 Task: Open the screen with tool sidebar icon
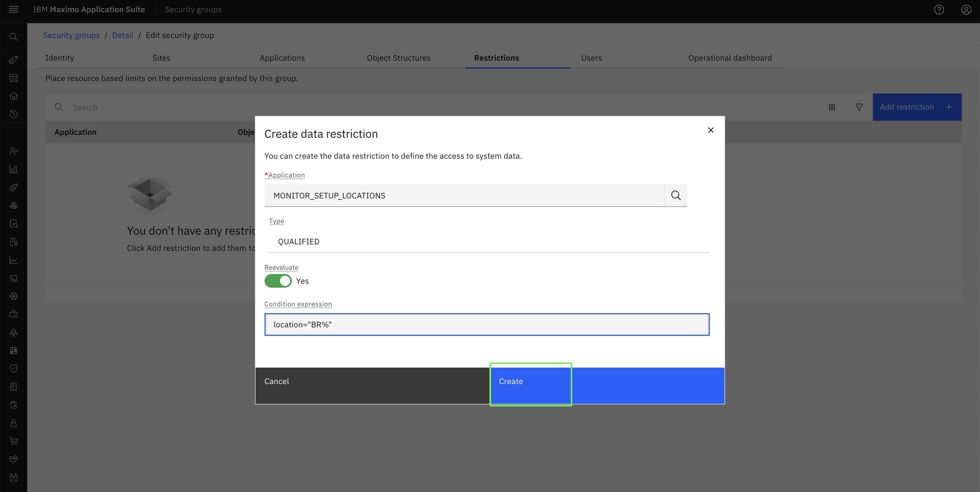(x=13, y=278)
